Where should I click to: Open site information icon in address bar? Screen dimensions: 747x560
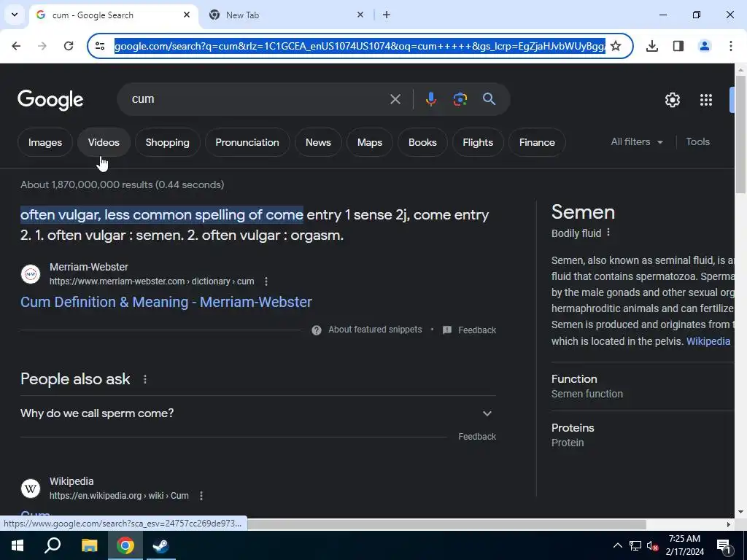100,46
